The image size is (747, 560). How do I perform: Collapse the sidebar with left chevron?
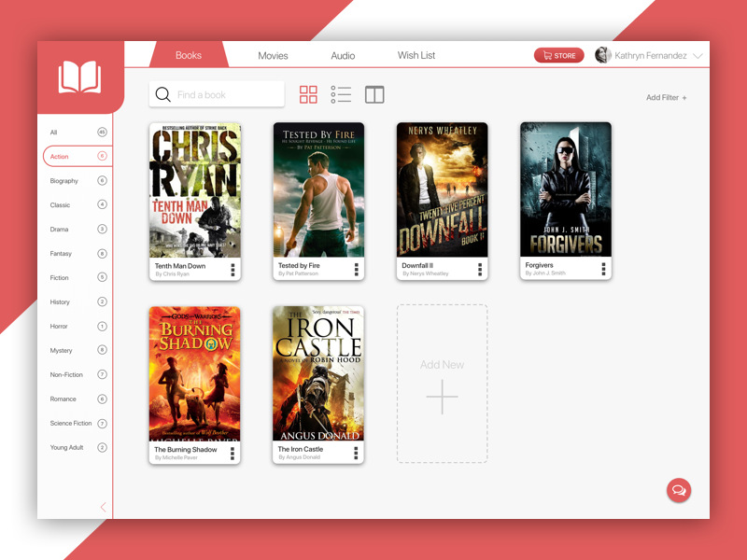tap(103, 507)
